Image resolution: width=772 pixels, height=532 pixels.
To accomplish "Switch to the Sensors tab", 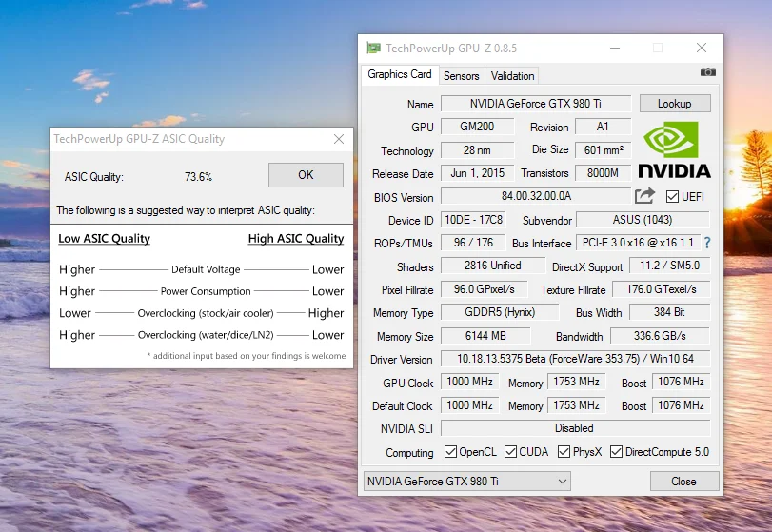I will pyautogui.click(x=462, y=76).
